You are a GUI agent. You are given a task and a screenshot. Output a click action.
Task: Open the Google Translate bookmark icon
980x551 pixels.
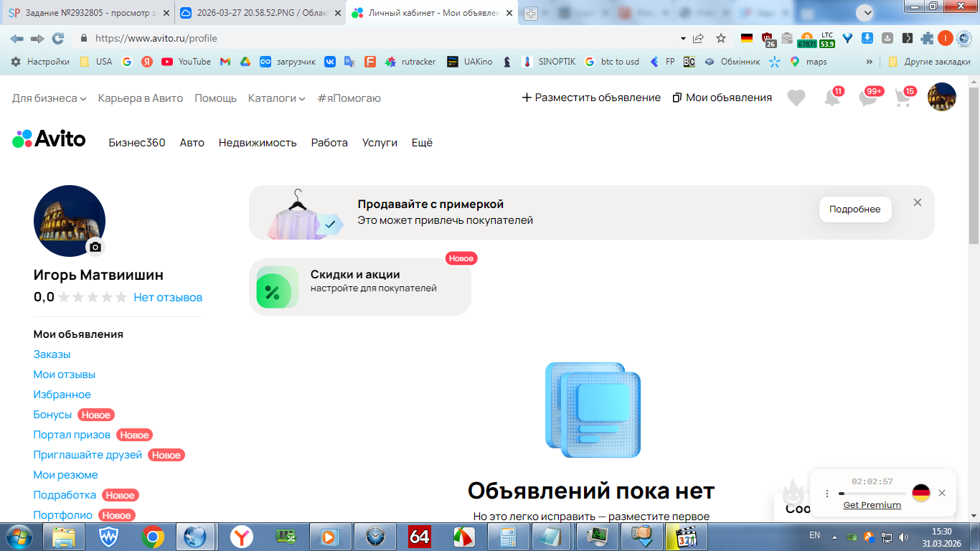[x=350, y=62]
